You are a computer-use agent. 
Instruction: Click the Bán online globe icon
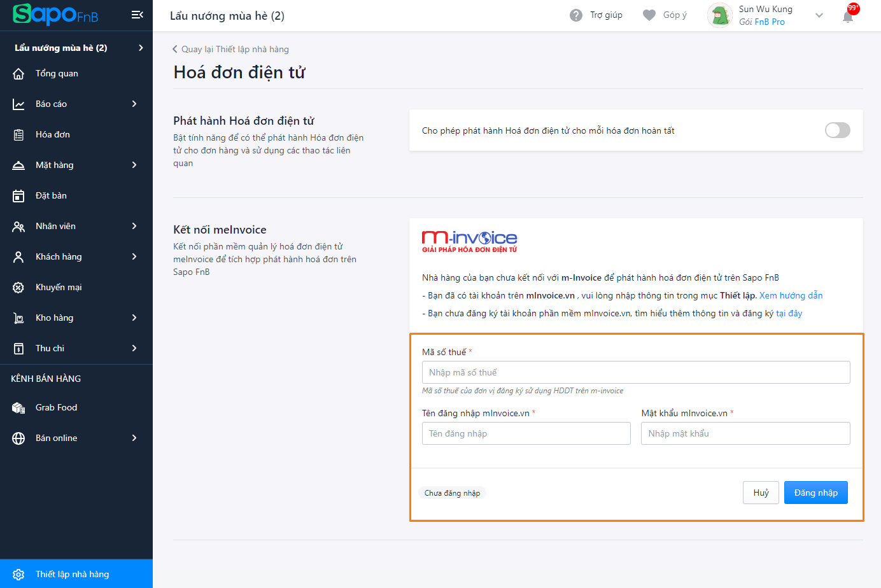point(18,438)
